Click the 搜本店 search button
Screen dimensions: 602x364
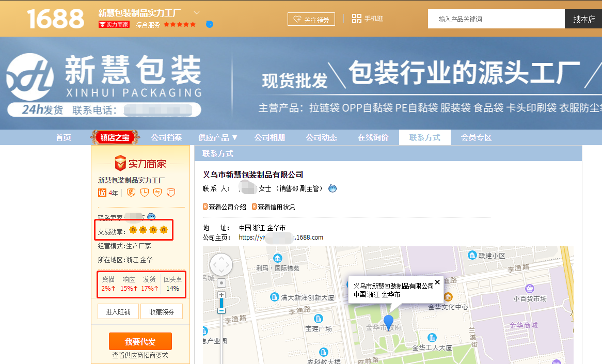(583, 19)
